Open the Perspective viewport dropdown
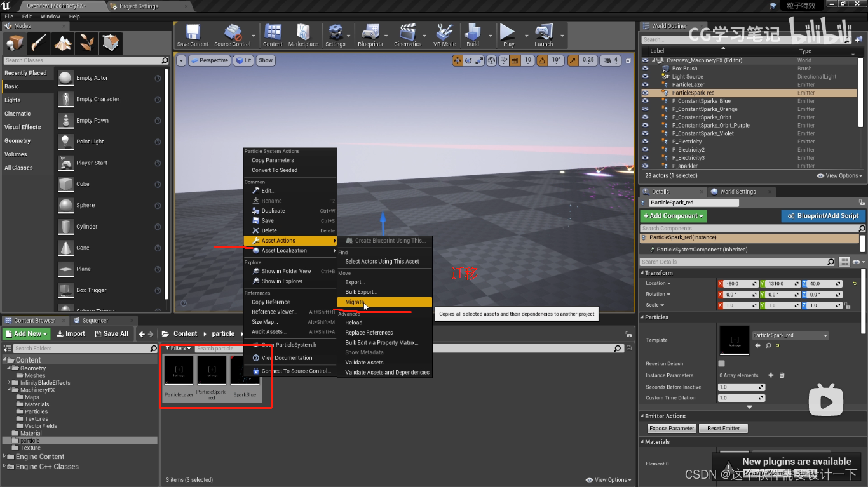868x487 pixels. (x=210, y=60)
